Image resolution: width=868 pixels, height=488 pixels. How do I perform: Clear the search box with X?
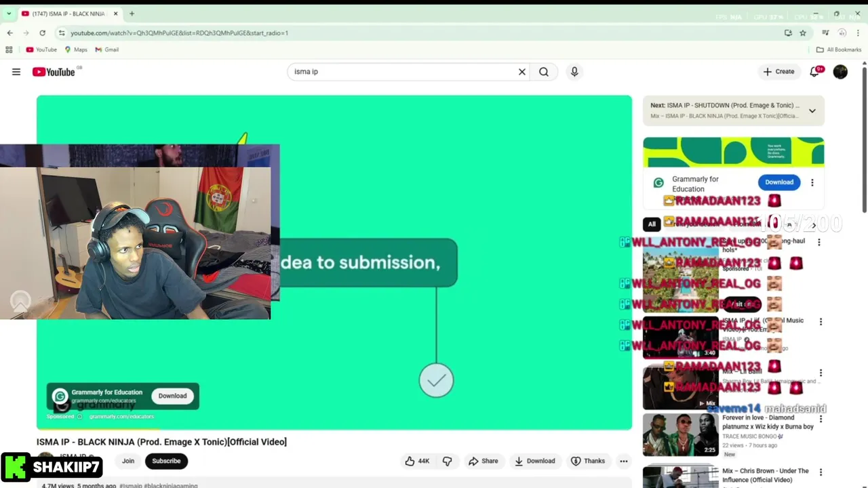click(x=522, y=72)
